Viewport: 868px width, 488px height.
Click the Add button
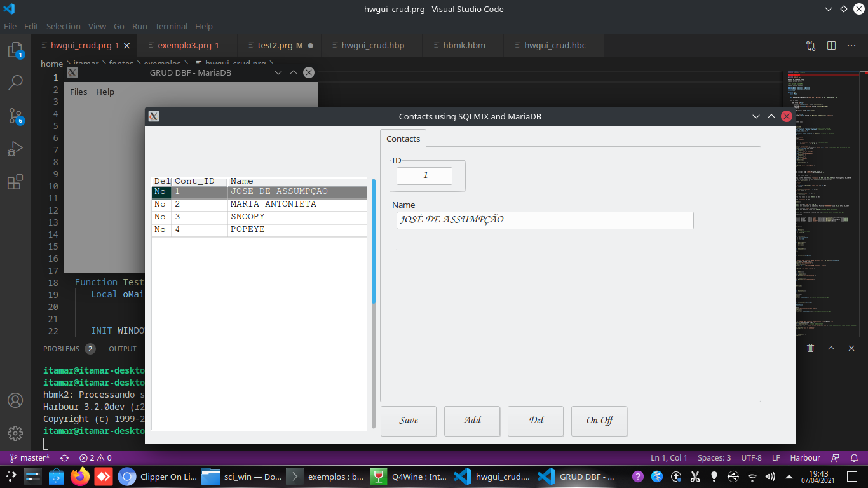coord(472,421)
